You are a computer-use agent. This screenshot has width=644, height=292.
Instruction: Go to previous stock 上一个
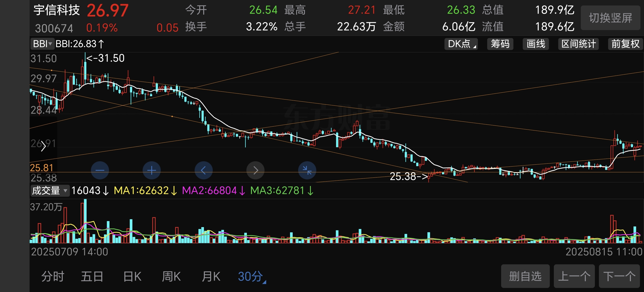coord(574,276)
